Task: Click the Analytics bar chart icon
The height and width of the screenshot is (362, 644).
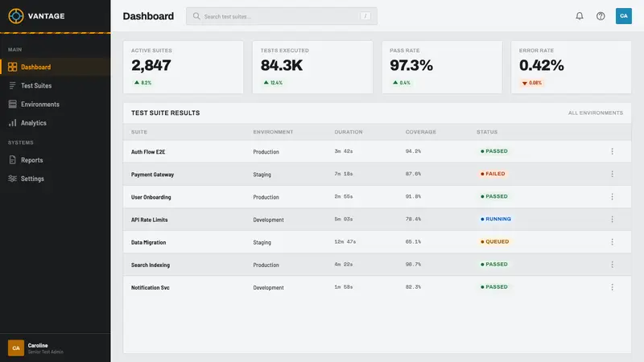Action: point(12,123)
